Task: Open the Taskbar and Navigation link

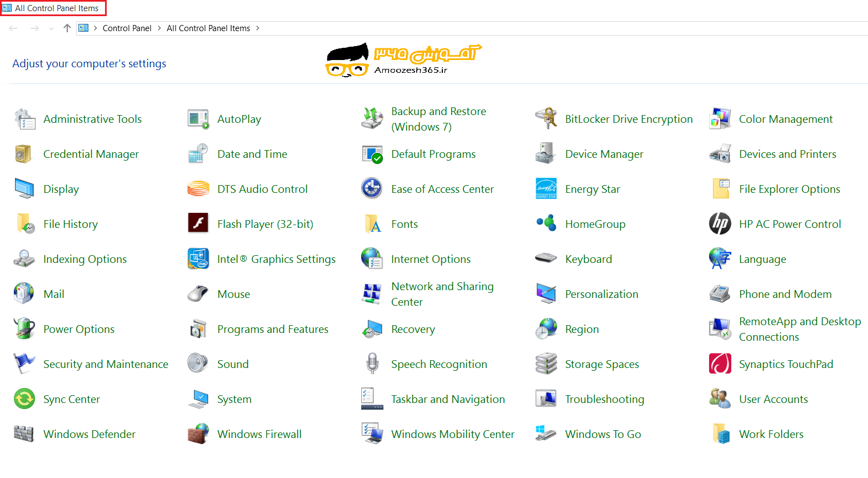Action: (448, 399)
